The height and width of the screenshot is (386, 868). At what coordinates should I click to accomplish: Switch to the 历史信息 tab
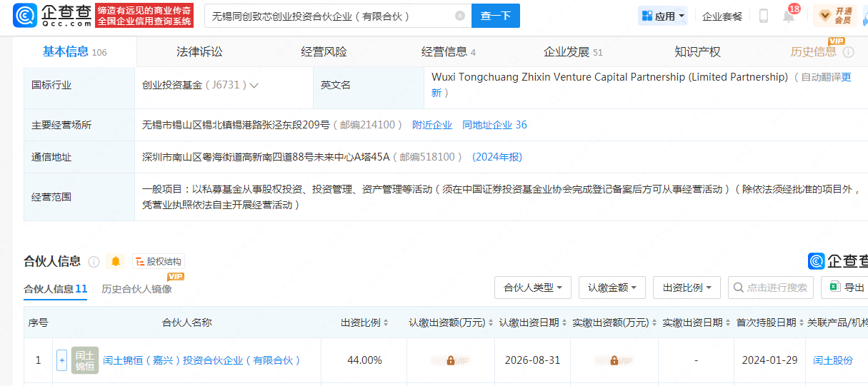click(813, 51)
